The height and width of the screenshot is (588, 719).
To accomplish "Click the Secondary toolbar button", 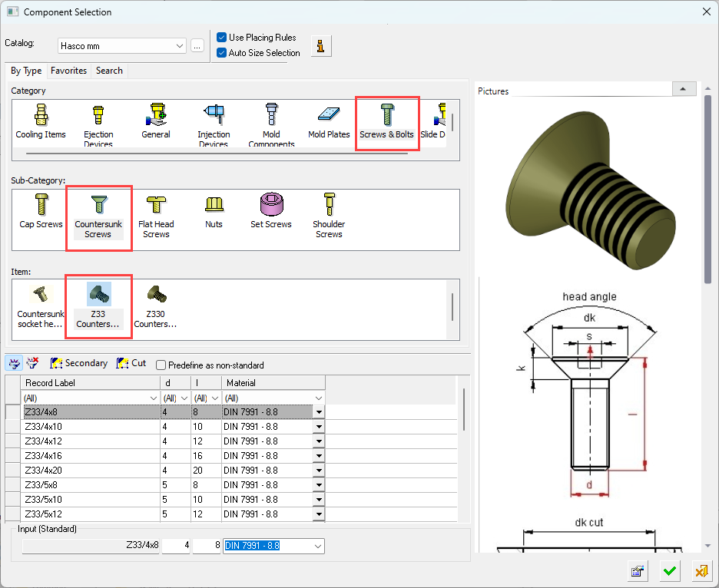I will point(78,363).
